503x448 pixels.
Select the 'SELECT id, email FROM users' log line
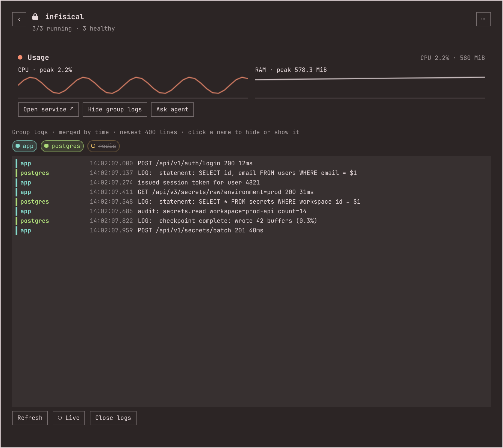(x=251, y=173)
